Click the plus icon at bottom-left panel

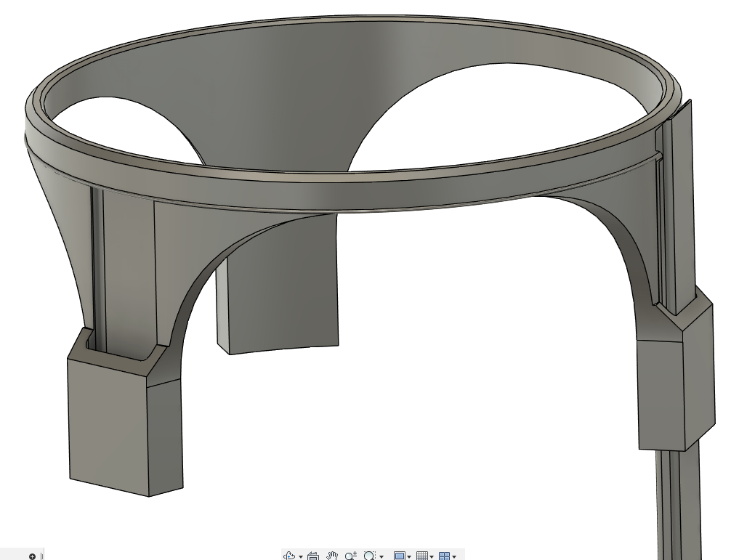32,556
